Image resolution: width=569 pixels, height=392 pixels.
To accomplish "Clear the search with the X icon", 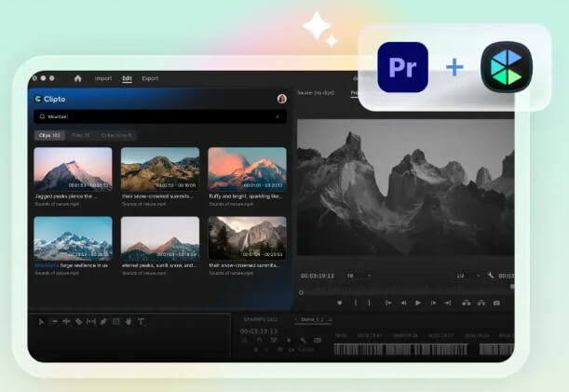I will 278,116.
